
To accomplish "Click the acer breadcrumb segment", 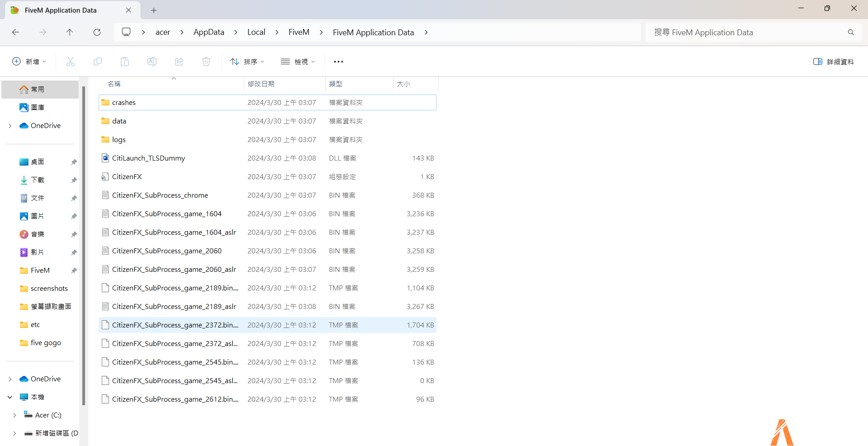I will pos(163,32).
